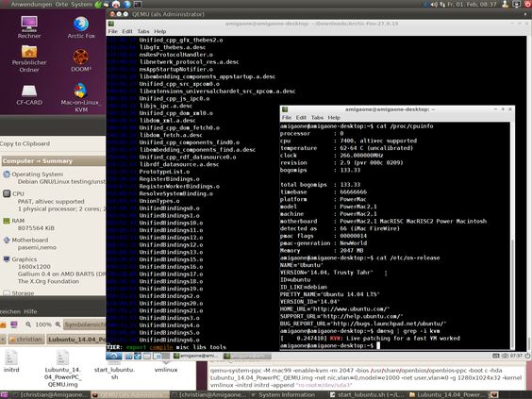
Task: Click the guest panel 07:37 clock
Action: coord(516,356)
